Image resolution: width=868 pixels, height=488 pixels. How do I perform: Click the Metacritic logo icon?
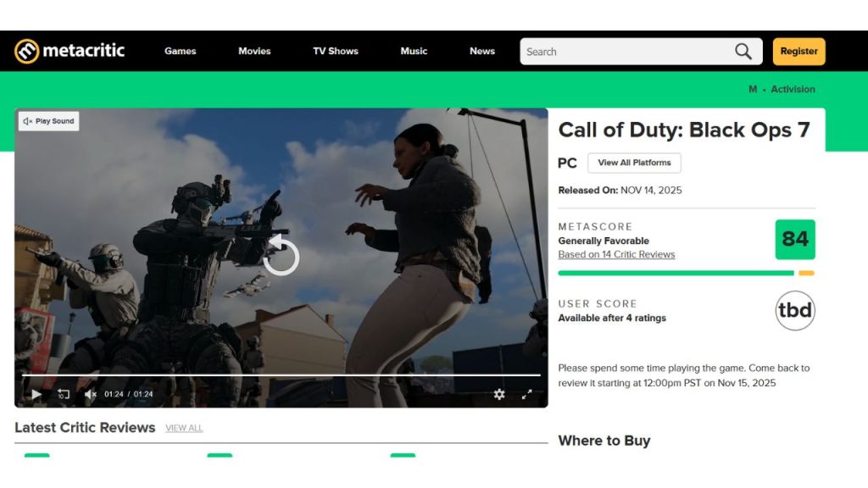(x=26, y=51)
